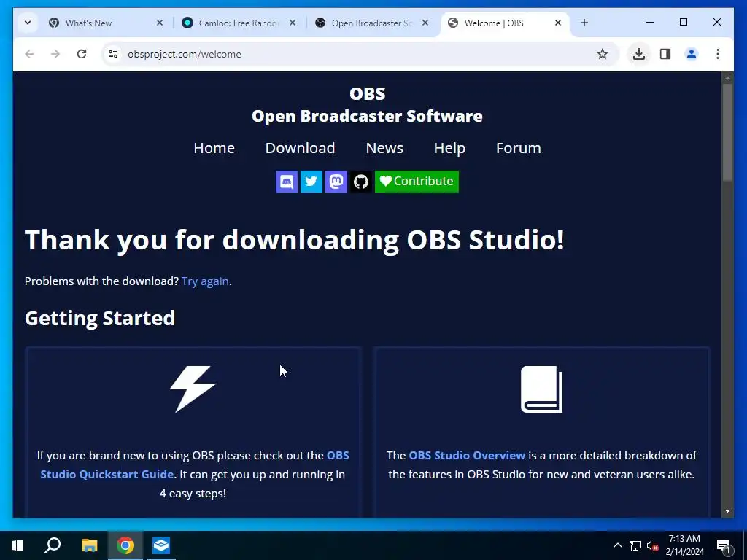This screenshot has width=747, height=560.
Task: Click the scrollbar down arrow
Action: coord(727,511)
